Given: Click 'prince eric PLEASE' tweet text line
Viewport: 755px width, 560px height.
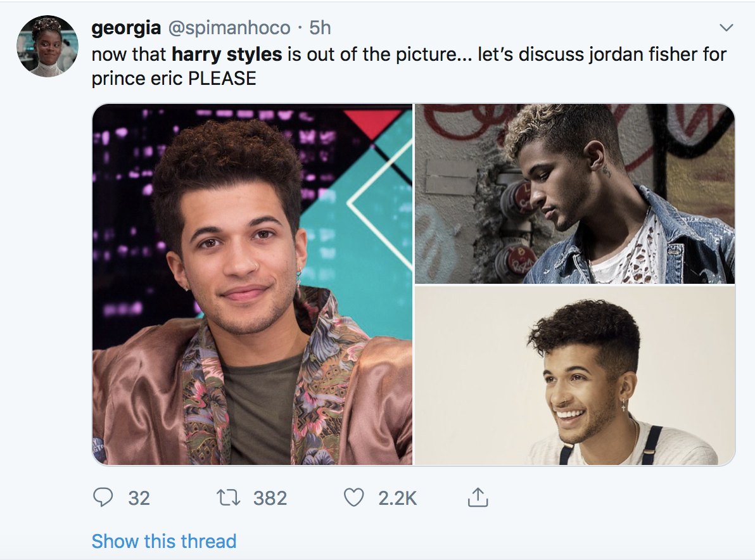Looking at the screenshot, I should 174,78.
